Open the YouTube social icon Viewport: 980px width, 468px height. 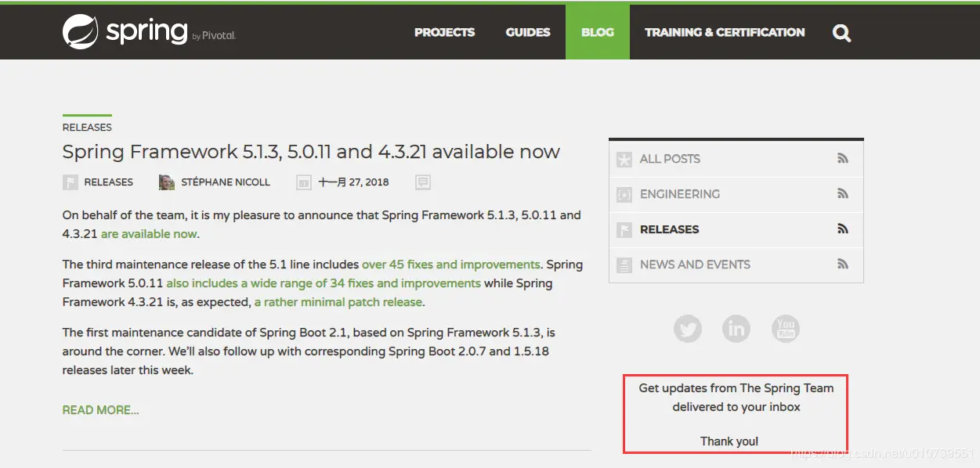[786, 329]
